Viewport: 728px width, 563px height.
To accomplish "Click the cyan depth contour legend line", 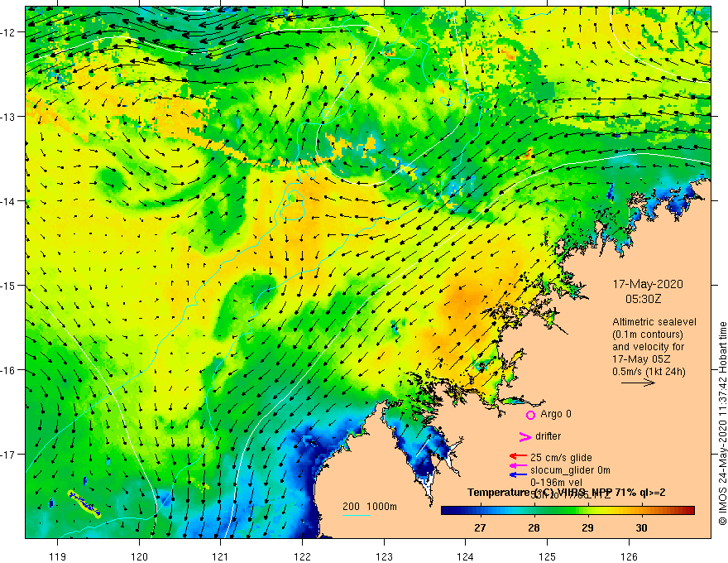I will click(357, 515).
